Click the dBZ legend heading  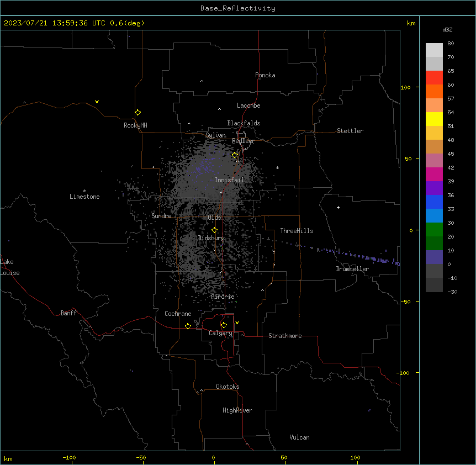click(447, 29)
